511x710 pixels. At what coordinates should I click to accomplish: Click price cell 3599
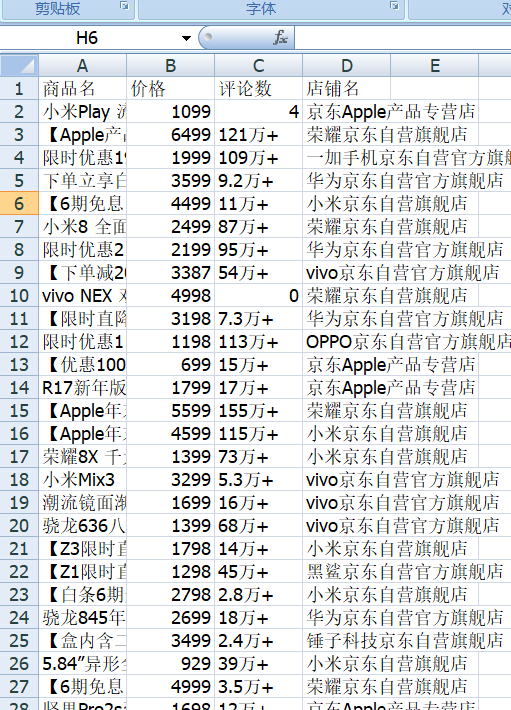pyautogui.click(x=170, y=181)
